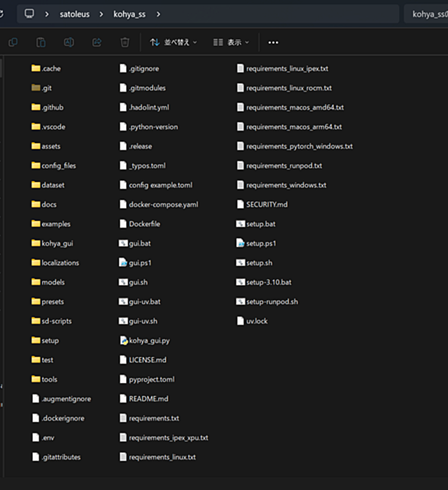Image resolution: width=448 pixels, height=490 pixels.
Task: Select the test folder
Action: pos(42,360)
